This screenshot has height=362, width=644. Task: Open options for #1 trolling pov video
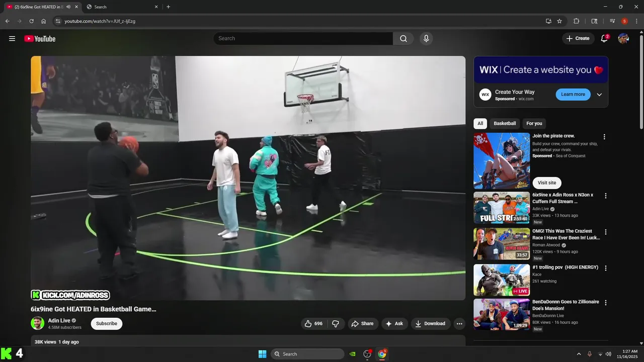coord(606,268)
